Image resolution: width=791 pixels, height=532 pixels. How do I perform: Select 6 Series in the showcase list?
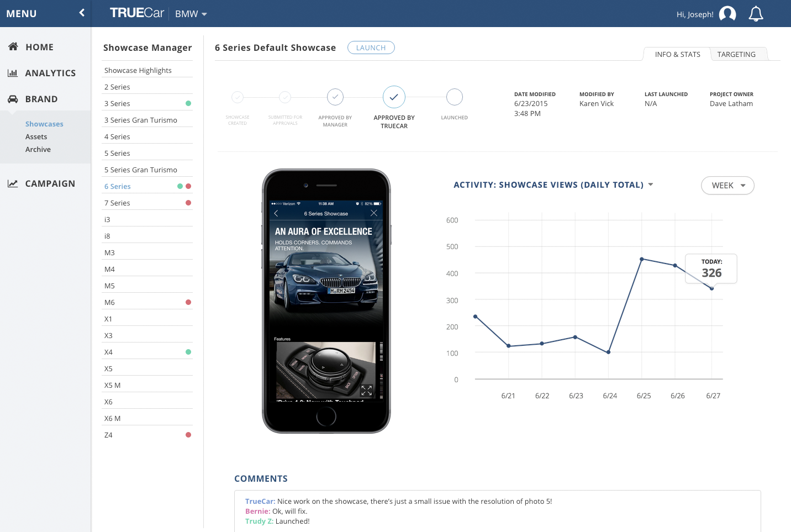tap(148, 186)
